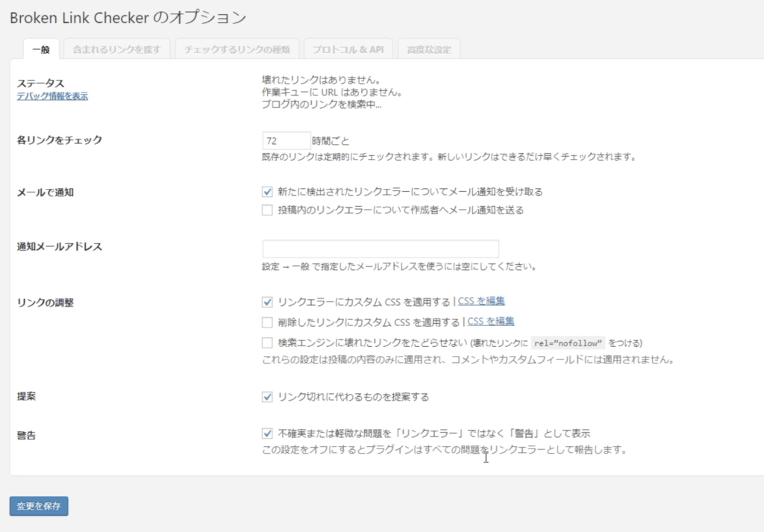The width and height of the screenshot is (764, 532).
Task: Click the 変更を保存 button
Action: [x=39, y=506]
